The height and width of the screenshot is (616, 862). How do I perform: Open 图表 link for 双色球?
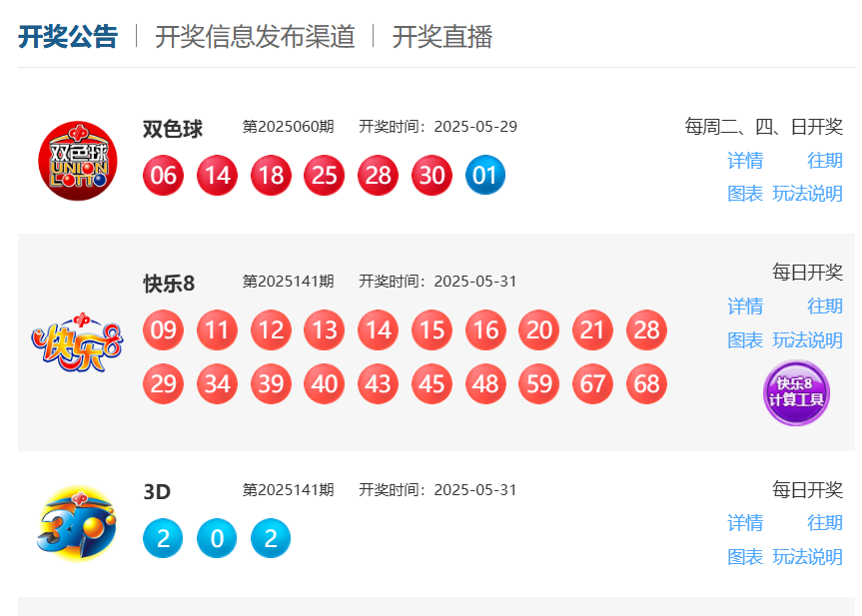pyautogui.click(x=745, y=194)
